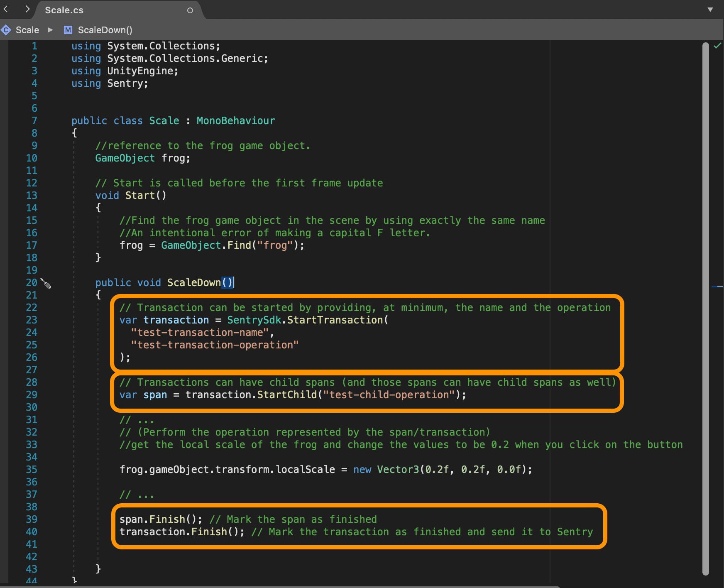Place cursor on SentrySdk.StartTransaction call
The height and width of the screenshot is (588, 724).
pos(307,320)
